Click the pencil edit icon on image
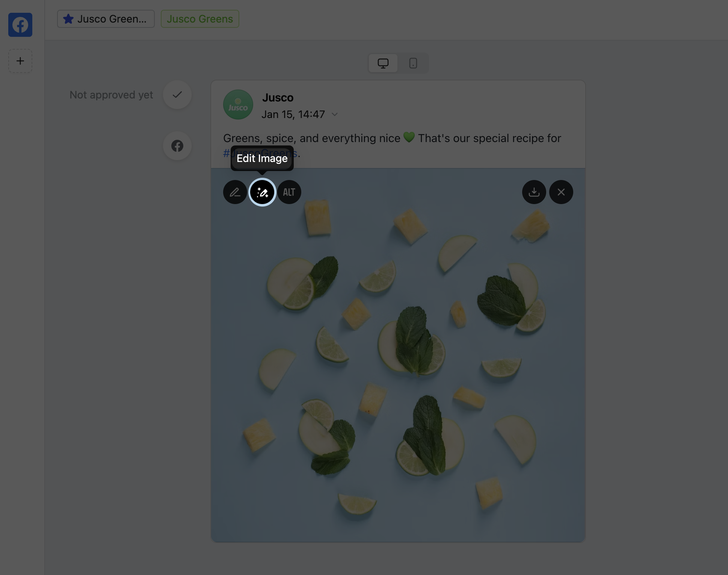Image resolution: width=728 pixels, height=575 pixels. [235, 192]
